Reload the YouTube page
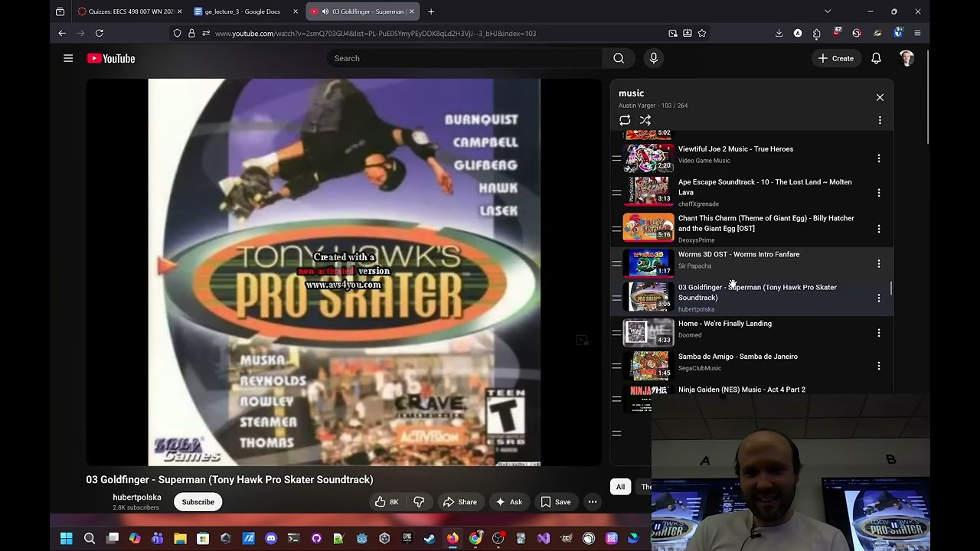The width and height of the screenshot is (980, 551). pyautogui.click(x=100, y=33)
